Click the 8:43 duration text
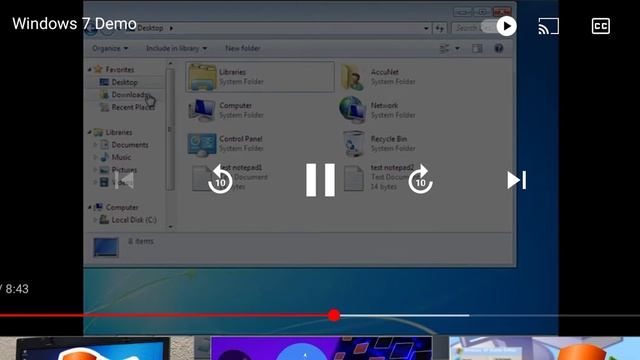The height and width of the screenshot is (360, 640). pyautogui.click(x=17, y=289)
